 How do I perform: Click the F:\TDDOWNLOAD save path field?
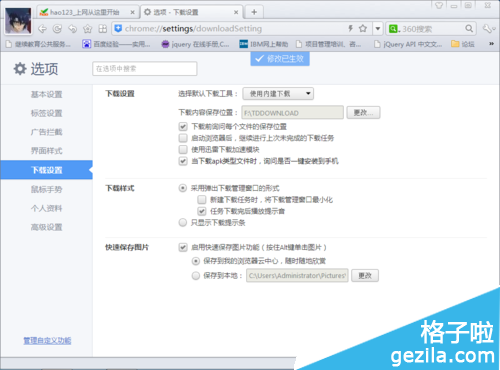click(x=293, y=113)
